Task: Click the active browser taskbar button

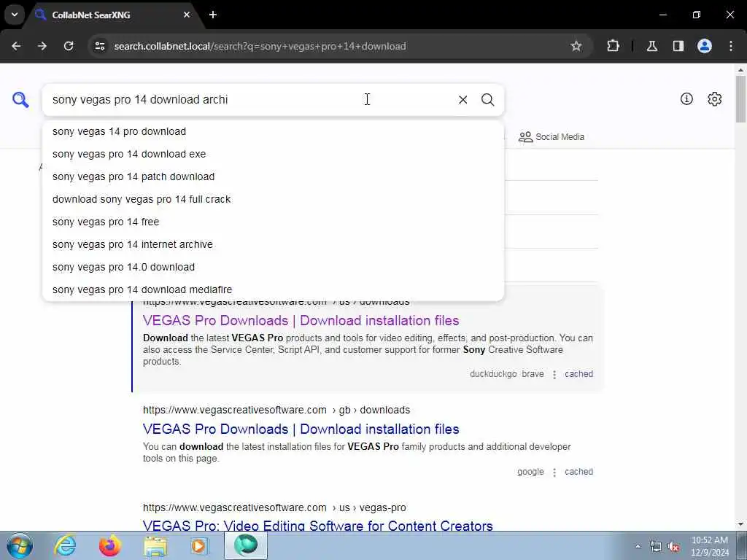Action: click(x=246, y=545)
